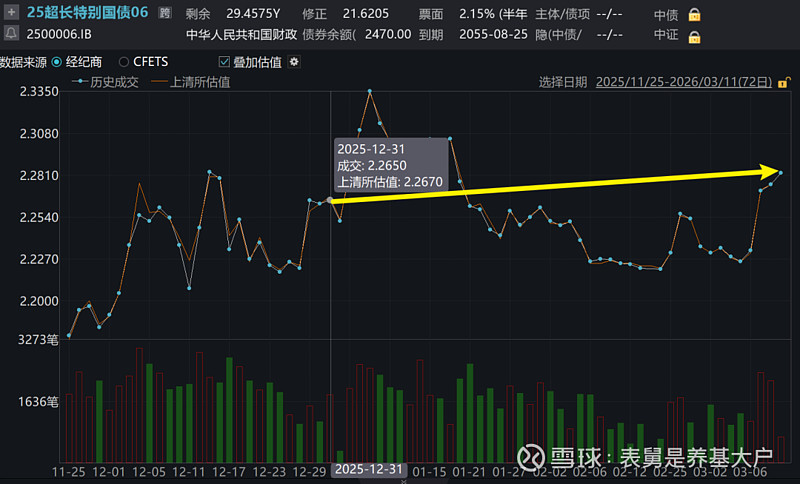Unlock the date range lock icon
800x484 pixels.
tap(784, 82)
